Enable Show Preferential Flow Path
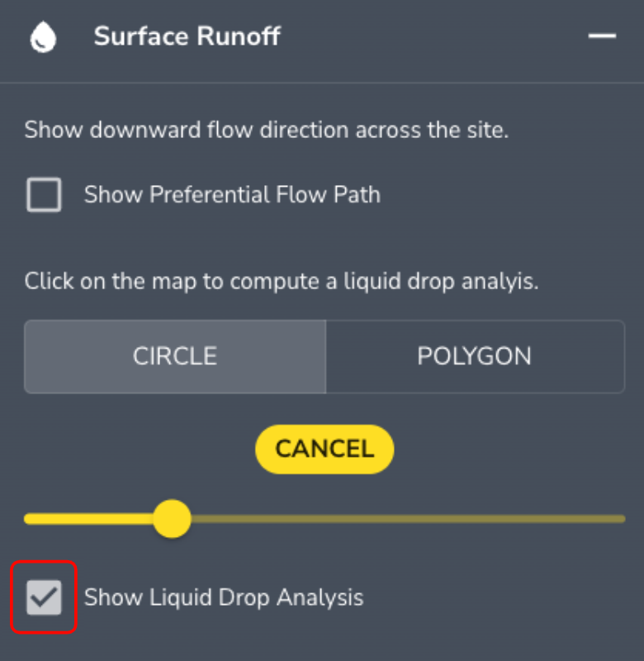Image resolution: width=644 pixels, height=661 pixels. tap(44, 195)
